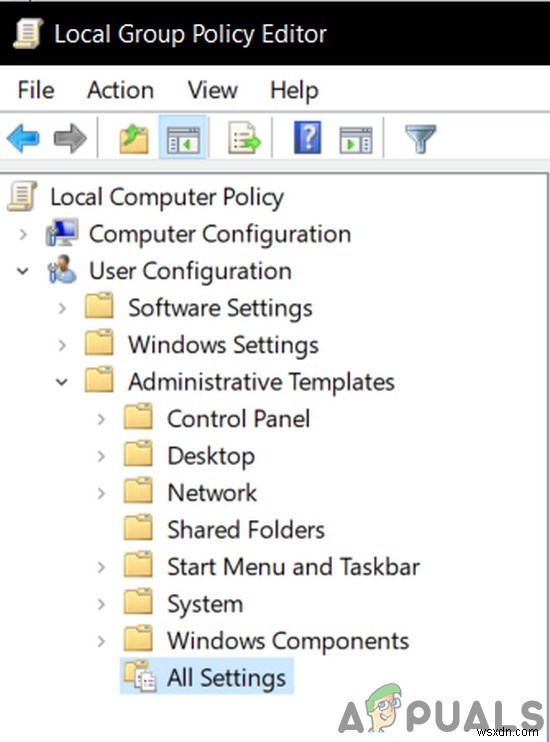550x742 pixels.
Task: Click the Export List toolbar icon
Action: click(x=244, y=138)
